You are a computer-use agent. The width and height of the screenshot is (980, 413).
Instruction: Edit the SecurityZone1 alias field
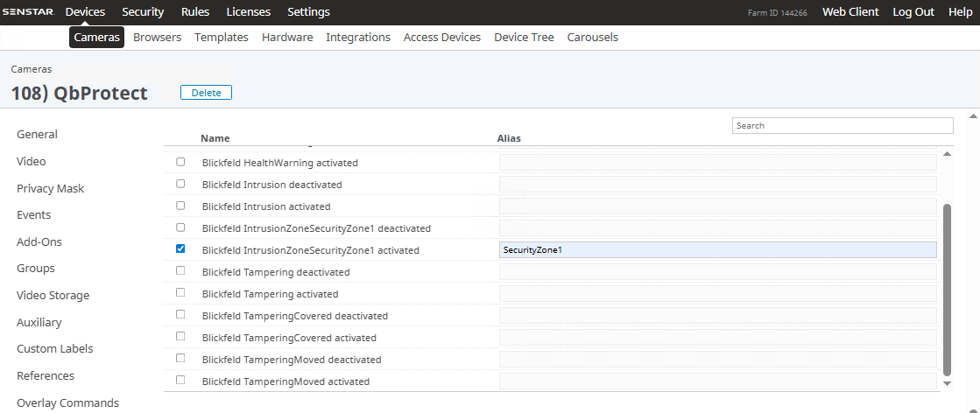[x=717, y=250]
